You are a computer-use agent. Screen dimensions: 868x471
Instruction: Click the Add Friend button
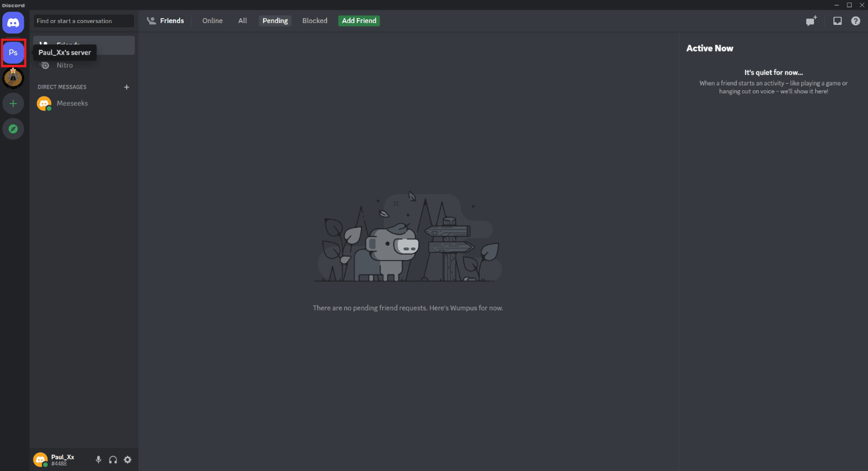(x=359, y=21)
